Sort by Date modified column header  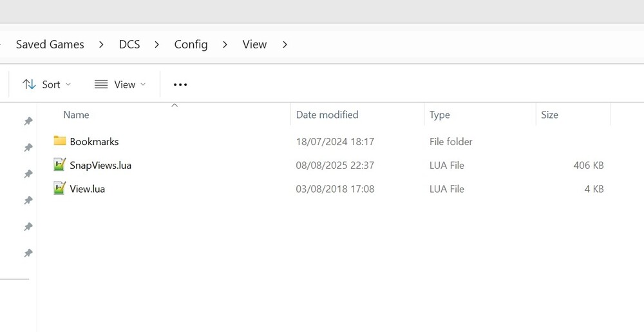327,115
